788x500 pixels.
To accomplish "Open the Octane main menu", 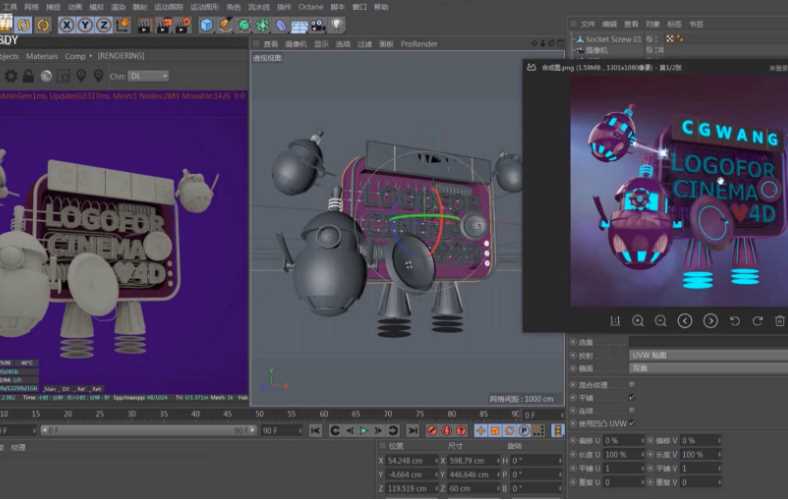I will [311, 7].
